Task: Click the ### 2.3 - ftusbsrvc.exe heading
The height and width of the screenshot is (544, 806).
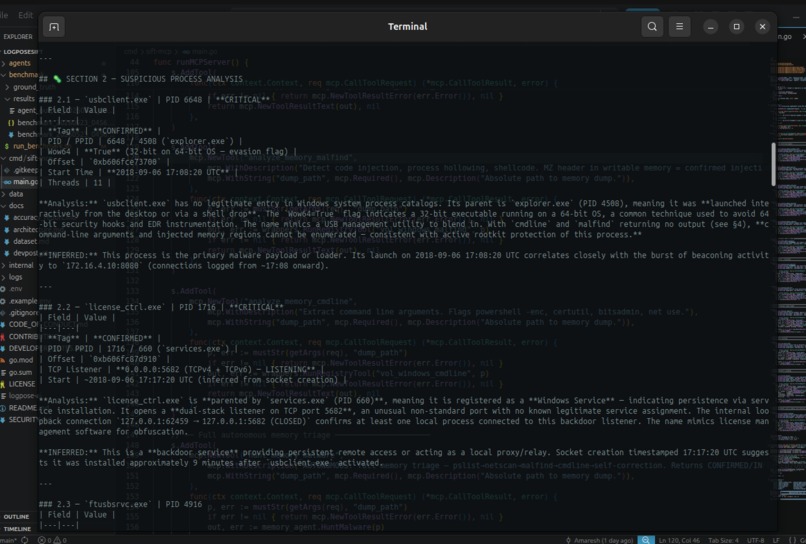Action: pyautogui.click(x=120, y=504)
